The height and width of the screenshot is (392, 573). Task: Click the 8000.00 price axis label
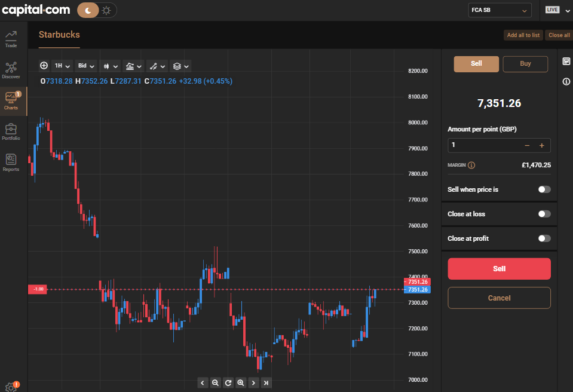click(x=418, y=122)
